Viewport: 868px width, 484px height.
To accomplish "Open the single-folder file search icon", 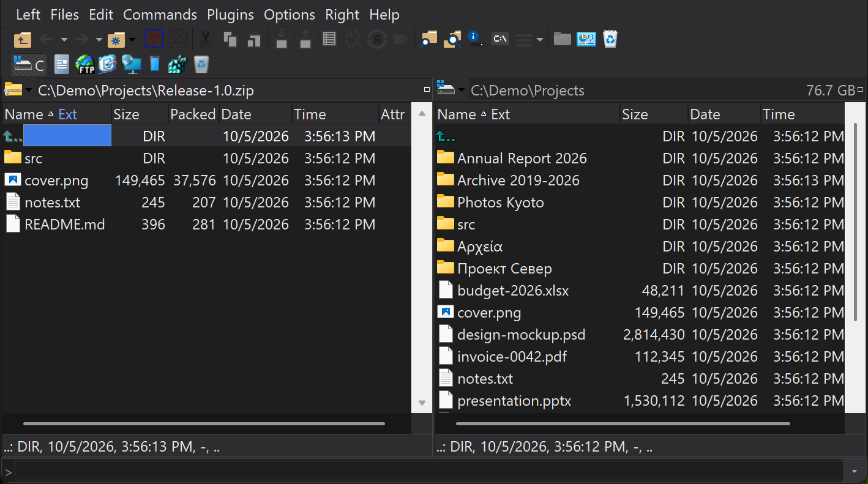I will click(428, 40).
